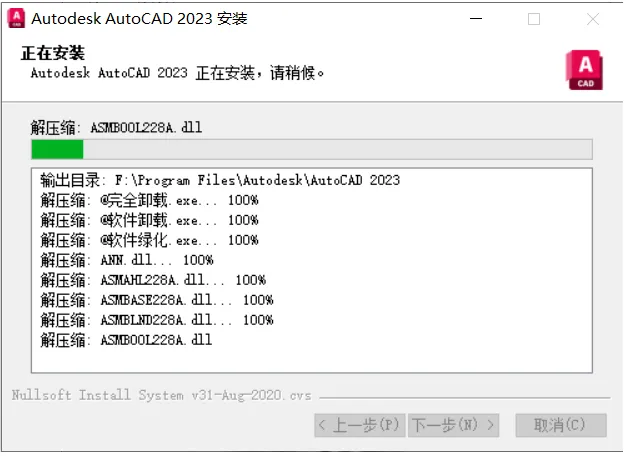626x456 pixels.
Task: Select the ASMAHL228A.dll log line
Action: [153, 280]
